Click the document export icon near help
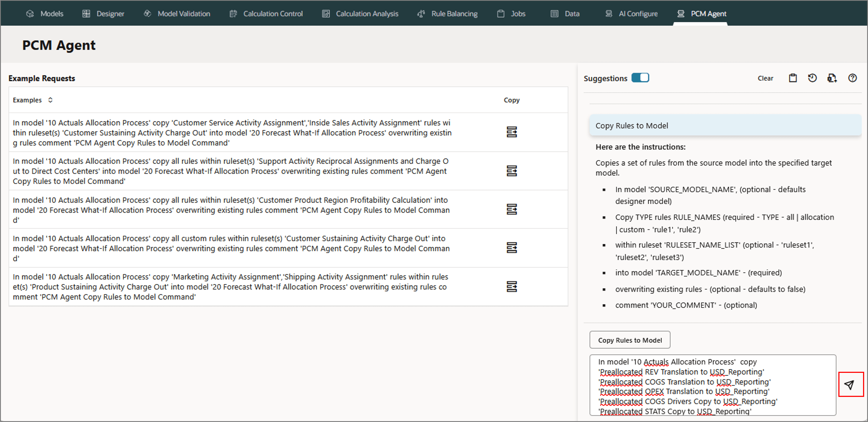This screenshot has height=422, width=868. pyautogui.click(x=832, y=78)
